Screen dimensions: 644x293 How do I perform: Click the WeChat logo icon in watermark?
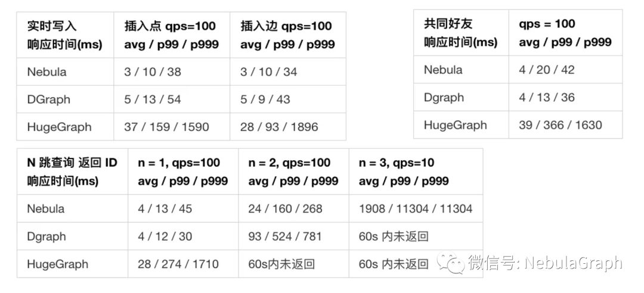click(x=450, y=262)
